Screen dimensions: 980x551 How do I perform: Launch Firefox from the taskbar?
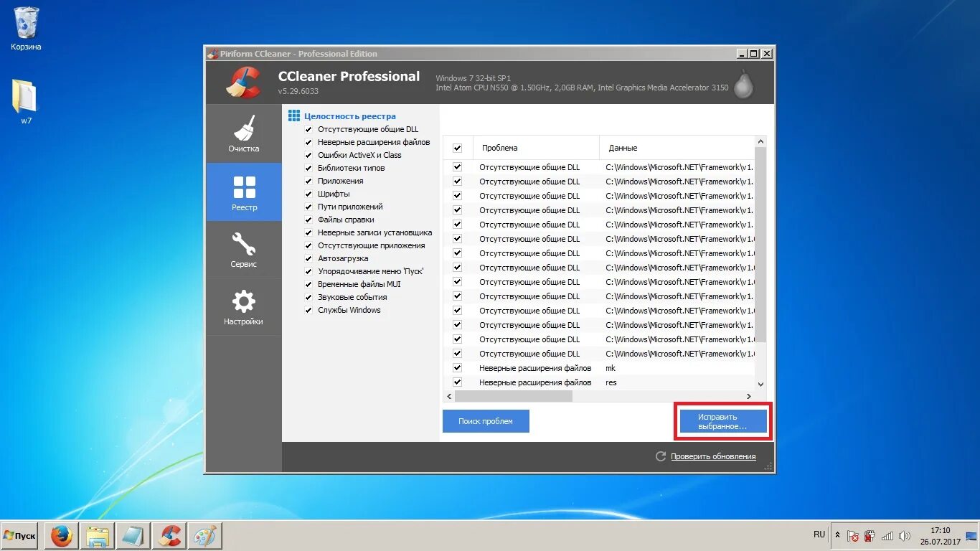pos(62,536)
